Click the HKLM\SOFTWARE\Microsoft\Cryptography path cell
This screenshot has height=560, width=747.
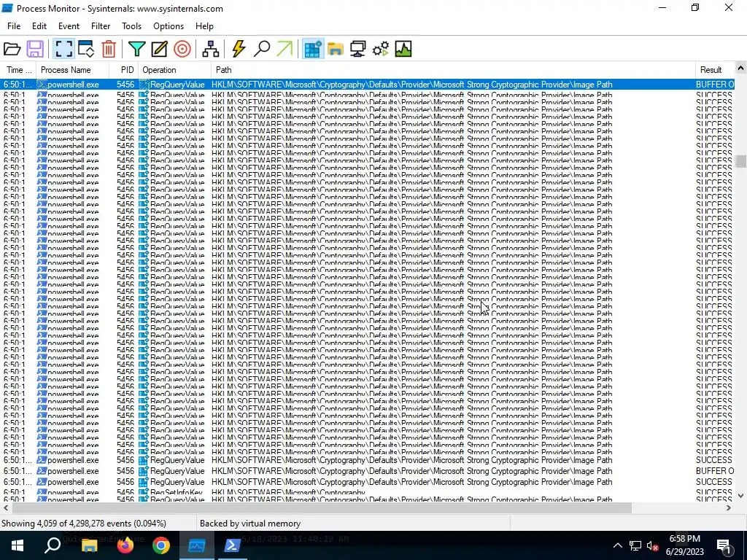pyautogui.click(x=288, y=492)
